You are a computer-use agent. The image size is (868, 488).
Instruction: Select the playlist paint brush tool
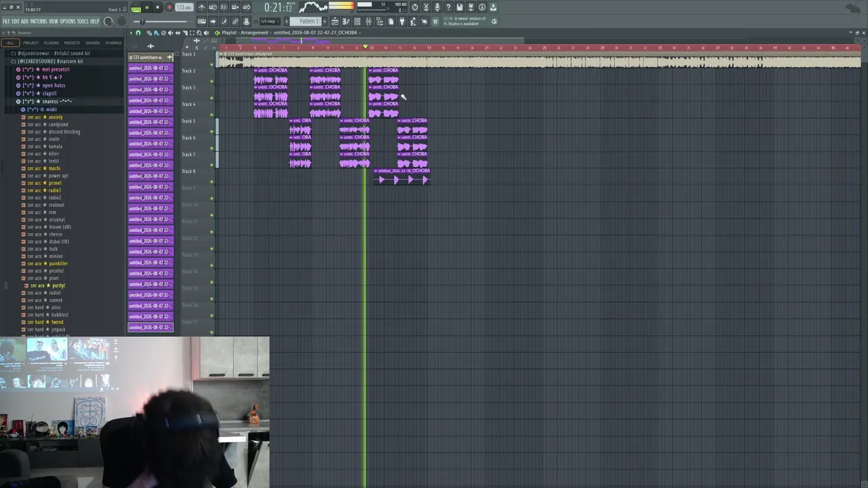[x=156, y=33]
